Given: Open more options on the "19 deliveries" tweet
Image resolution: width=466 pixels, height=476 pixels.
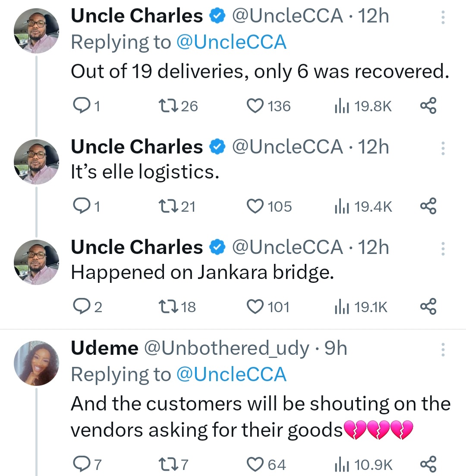Looking at the screenshot, I should coord(442,18).
